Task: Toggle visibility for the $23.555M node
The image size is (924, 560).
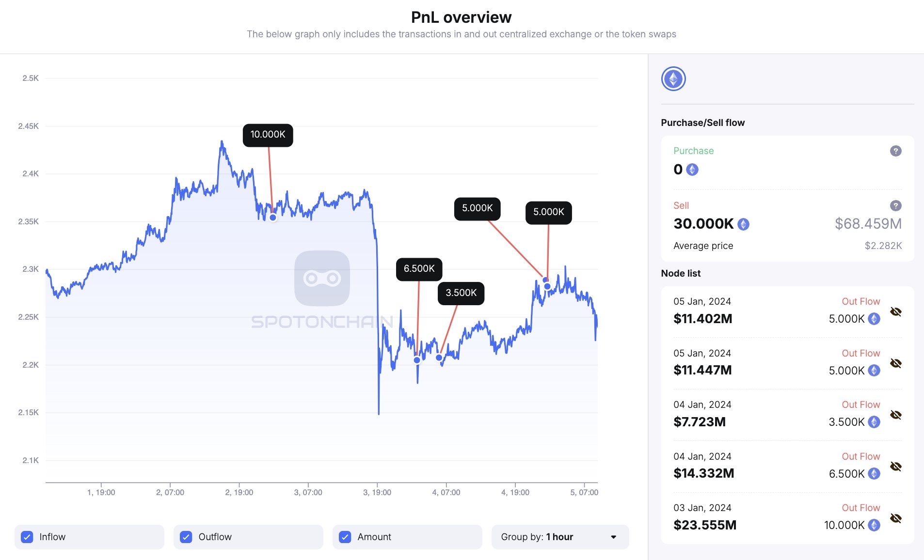Action: pos(896,518)
